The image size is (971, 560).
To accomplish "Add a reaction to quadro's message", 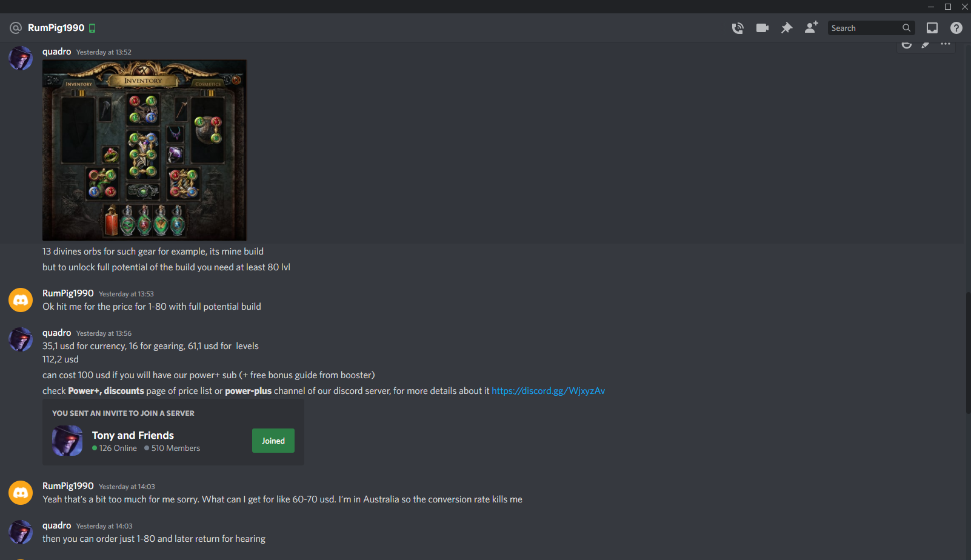I will 907,45.
